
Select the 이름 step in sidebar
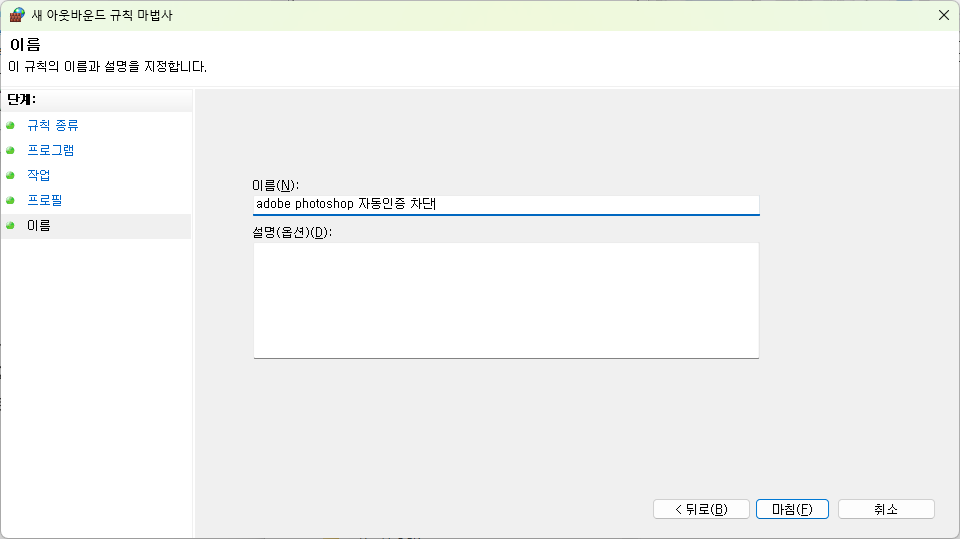[x=96, y=226]
